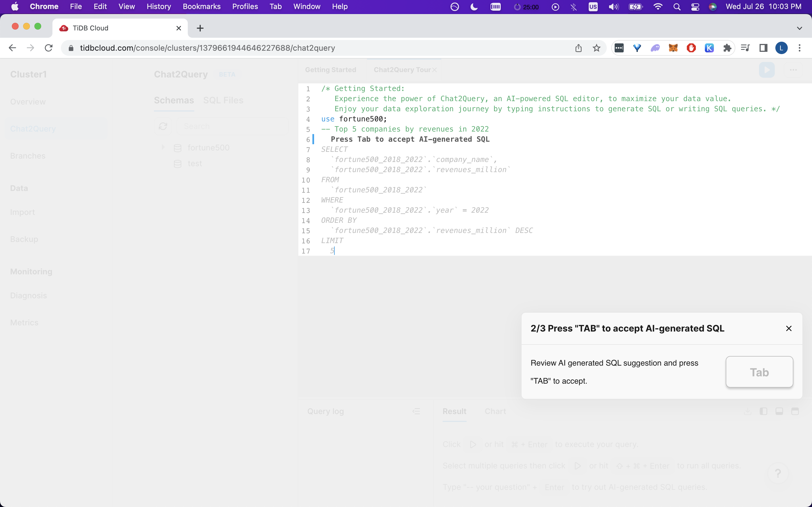Switch to the Chart tab
This screenshot has width=812, height=507.
[x=495, y=411]
